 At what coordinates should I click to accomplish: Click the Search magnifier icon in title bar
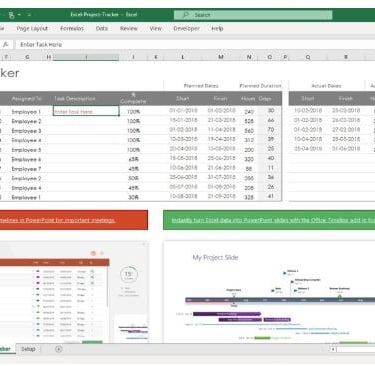point(185,15)
